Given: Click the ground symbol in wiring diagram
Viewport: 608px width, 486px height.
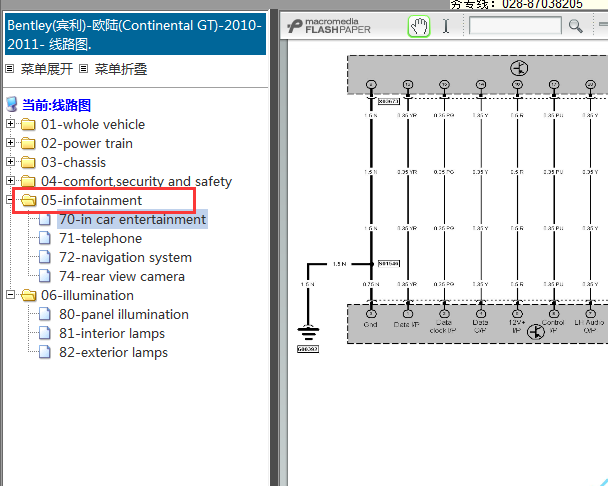Looking at the screenshot, I should pos(308,333).
